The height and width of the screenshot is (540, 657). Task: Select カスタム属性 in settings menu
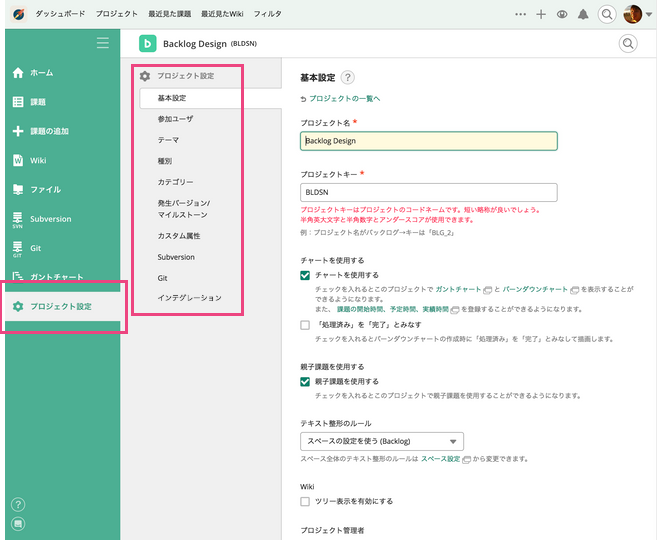[x=179, y=236]
